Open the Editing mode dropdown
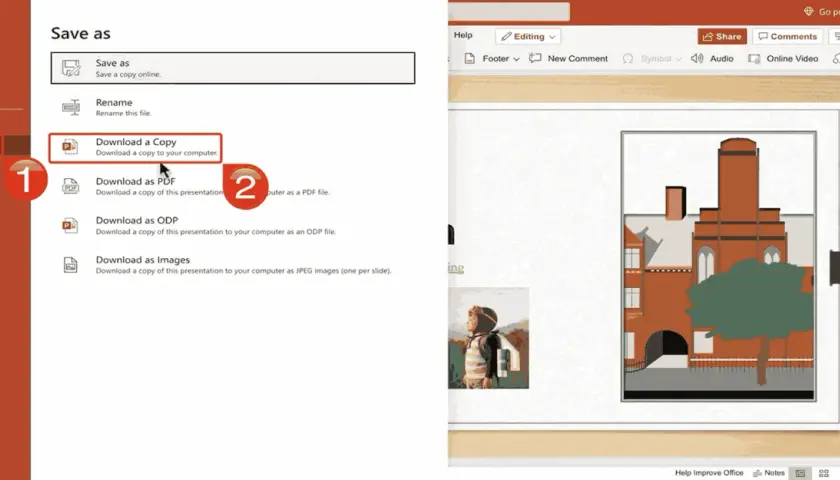This screenshot has height=480, width=840. point(528,36)
